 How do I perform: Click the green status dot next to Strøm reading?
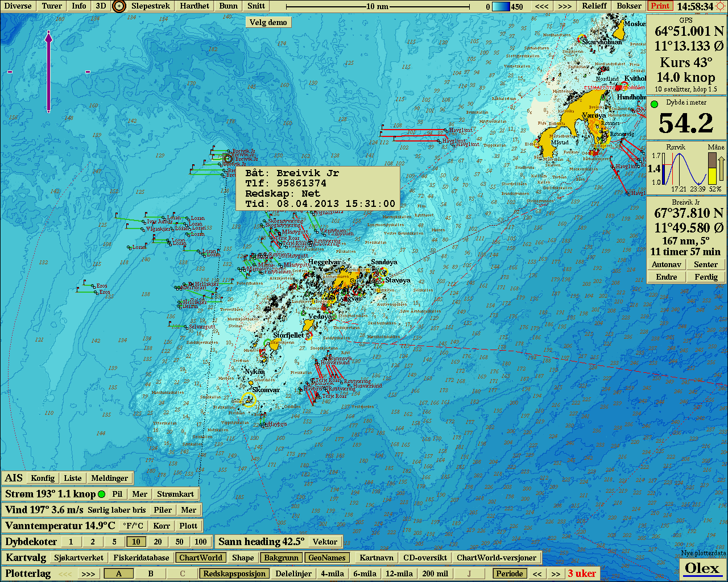[x=102, y=494]
